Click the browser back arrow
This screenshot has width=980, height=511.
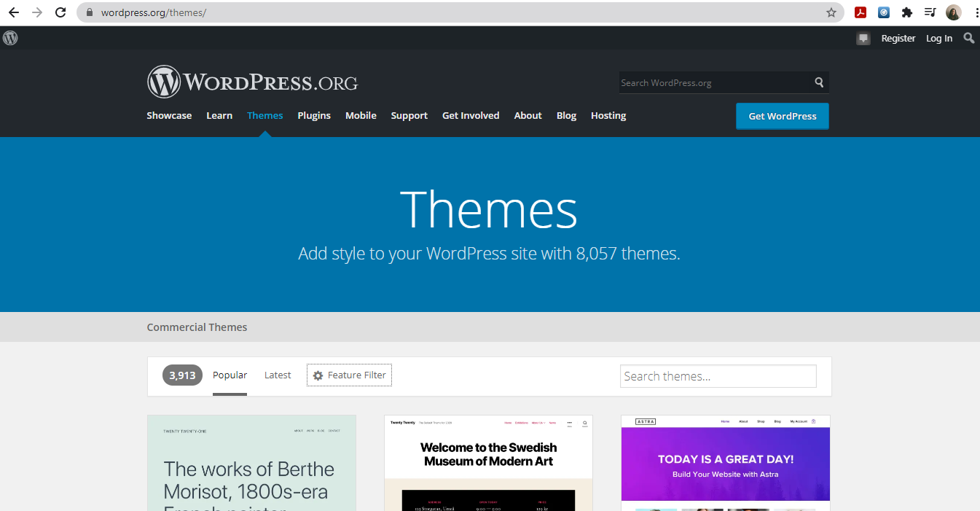14,12
